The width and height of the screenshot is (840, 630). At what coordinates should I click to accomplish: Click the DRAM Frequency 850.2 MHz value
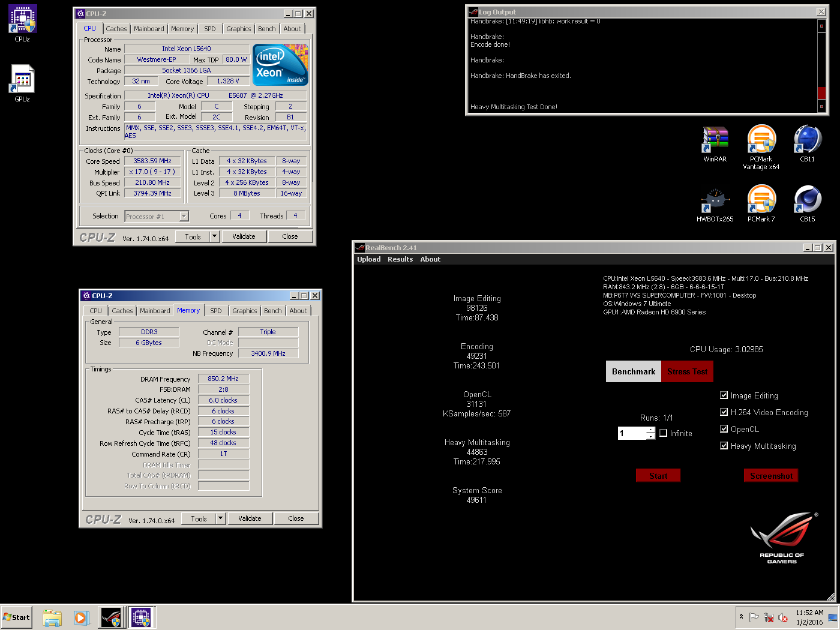coord(223,379)
